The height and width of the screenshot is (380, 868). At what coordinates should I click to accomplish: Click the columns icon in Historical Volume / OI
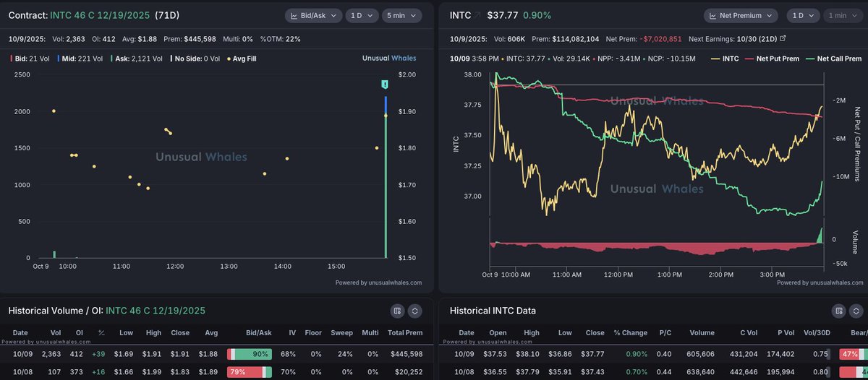point(397,311)
